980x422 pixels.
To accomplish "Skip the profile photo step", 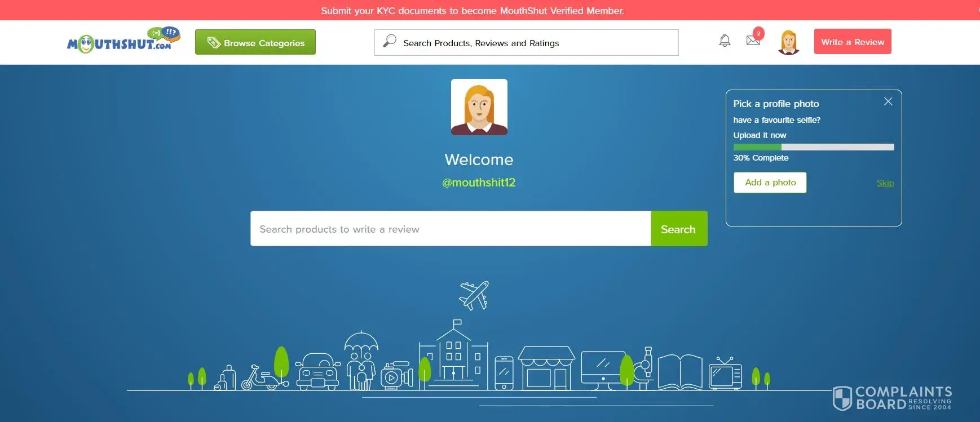I will click(885, 183).
